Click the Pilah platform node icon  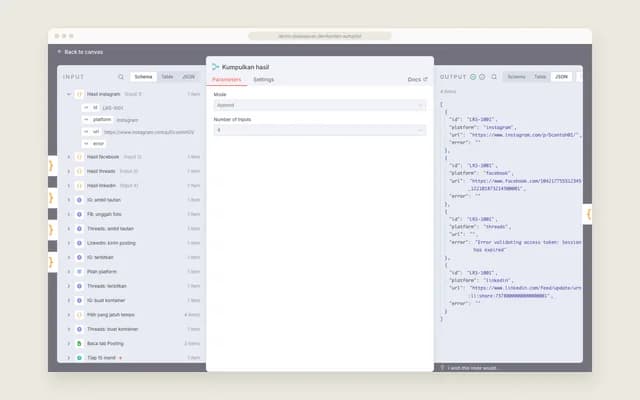coord(79,271)
